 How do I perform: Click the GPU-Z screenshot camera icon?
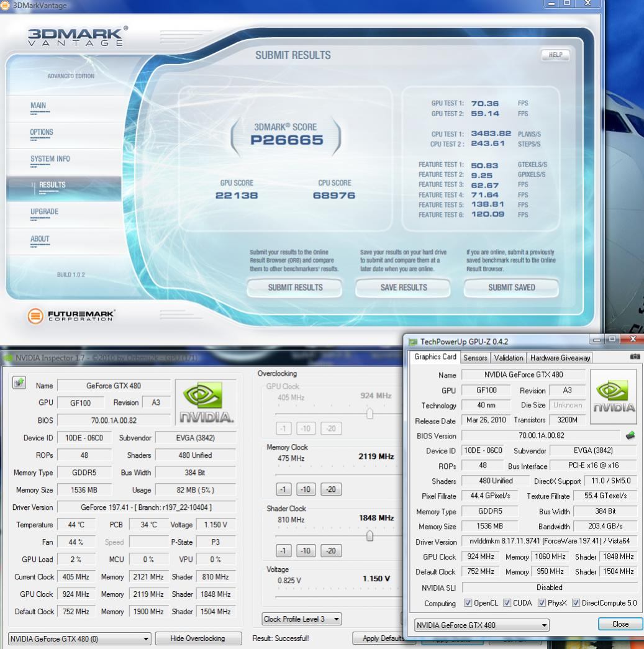635,356
